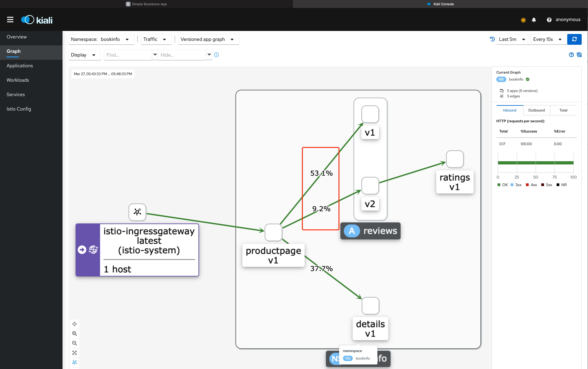Viewport: 588px width, 369px height.
Task: Toggle the drag/pan graph mode icon
Action: pyautogui.click(x=74, y=324)
